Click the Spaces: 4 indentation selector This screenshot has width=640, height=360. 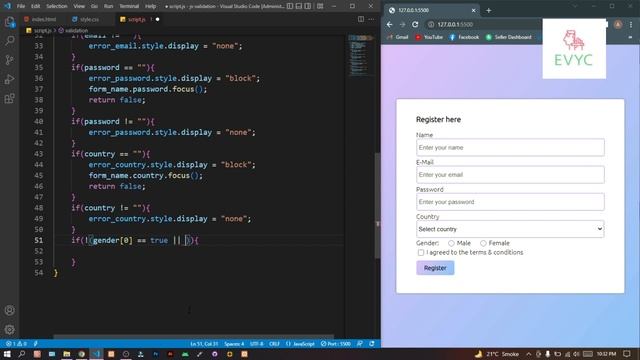pyautogui.click(x=234, y=344)
